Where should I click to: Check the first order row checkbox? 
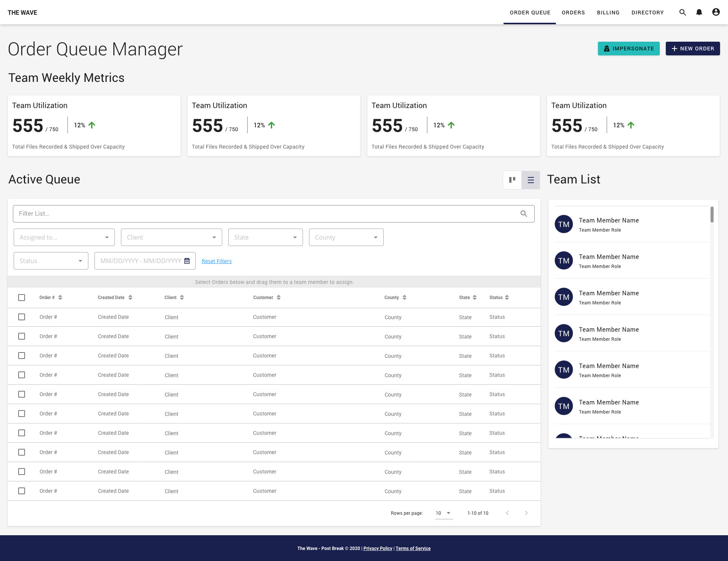tap(22, 317)
